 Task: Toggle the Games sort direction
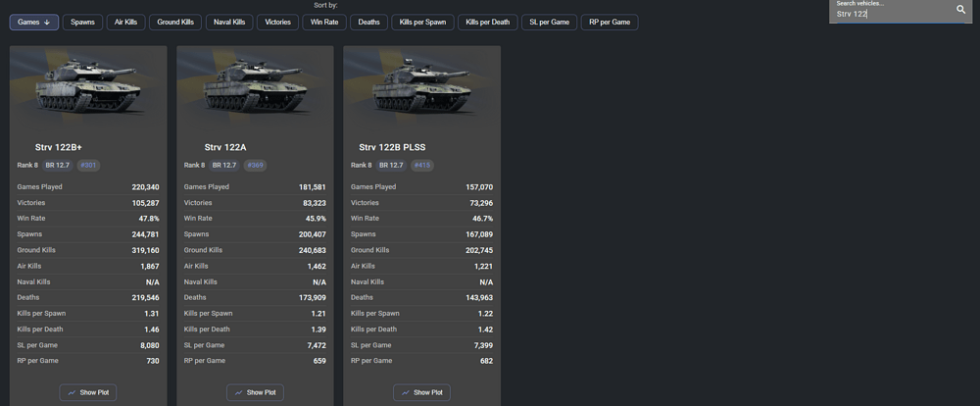pos(33,22)
